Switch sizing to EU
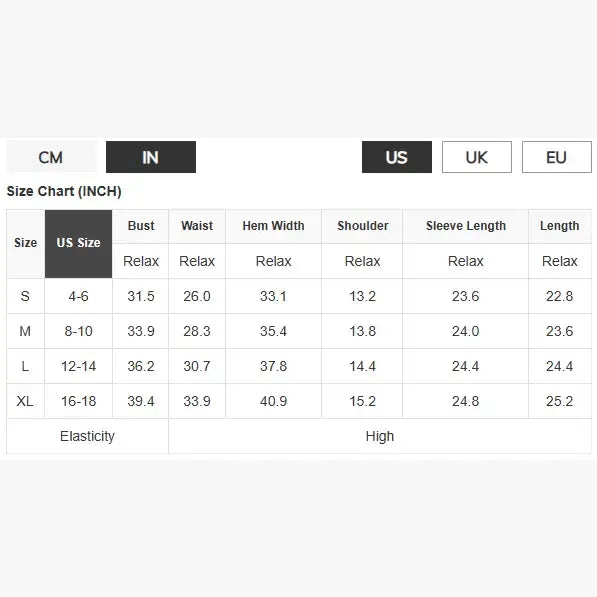 (557, 157)
